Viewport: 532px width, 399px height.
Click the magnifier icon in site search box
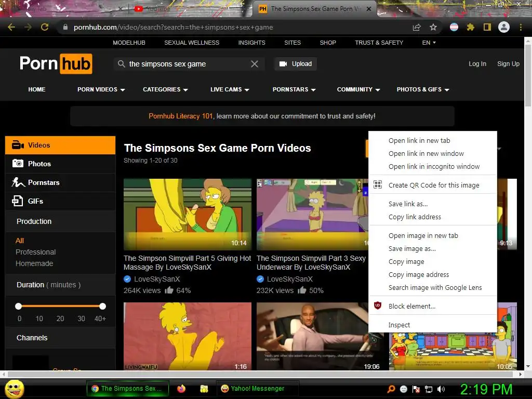[x=121, y=64]
